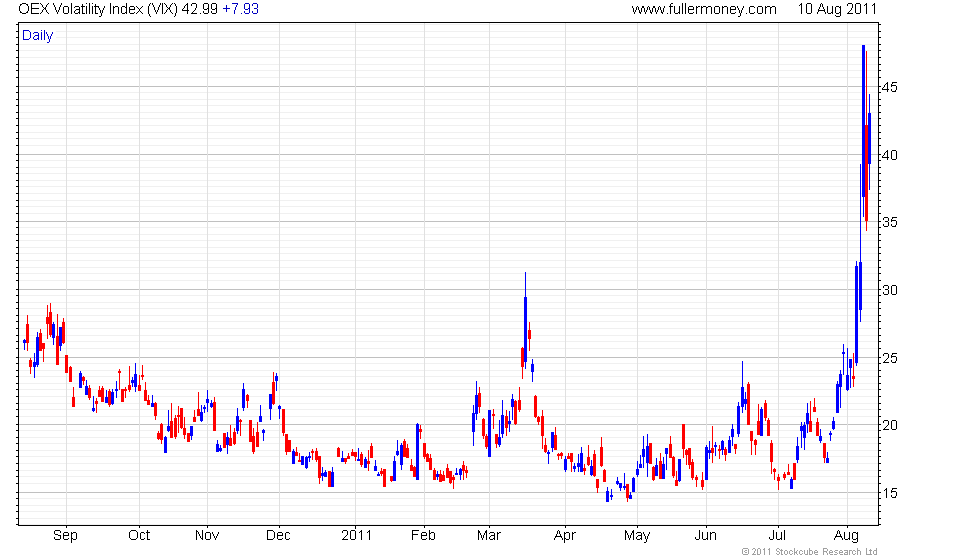Click the date '10 Aug 2011'

point(837,9)
